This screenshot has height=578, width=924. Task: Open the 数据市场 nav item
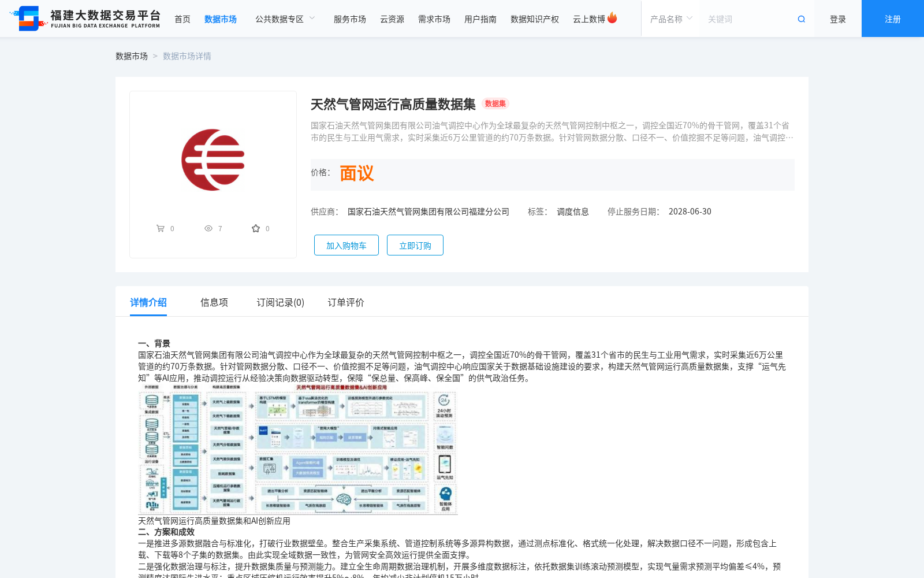(x=221, y=19)
